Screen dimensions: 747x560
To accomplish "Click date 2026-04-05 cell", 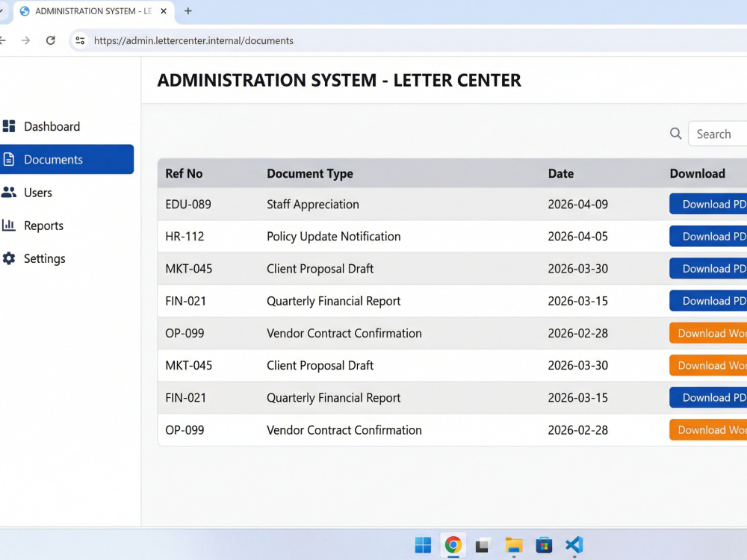I will point(578,237).
